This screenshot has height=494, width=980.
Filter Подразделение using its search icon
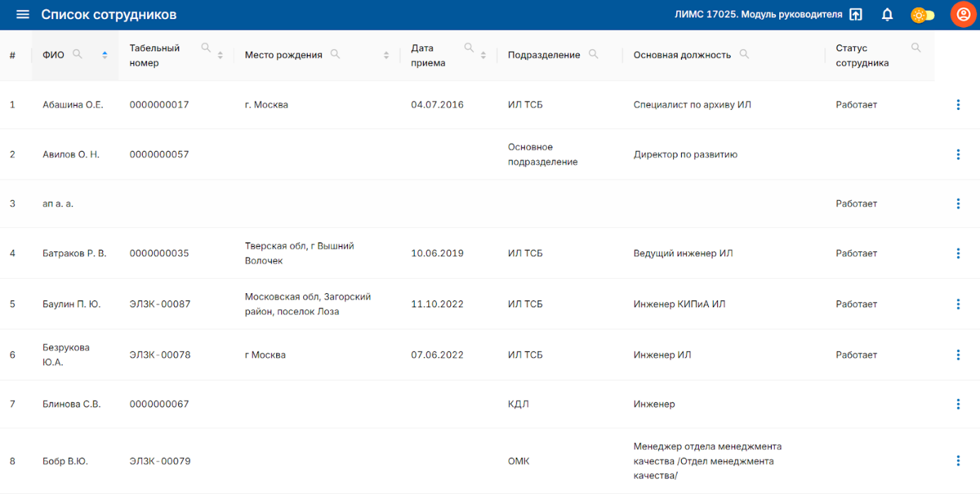(x=593, y=54)
